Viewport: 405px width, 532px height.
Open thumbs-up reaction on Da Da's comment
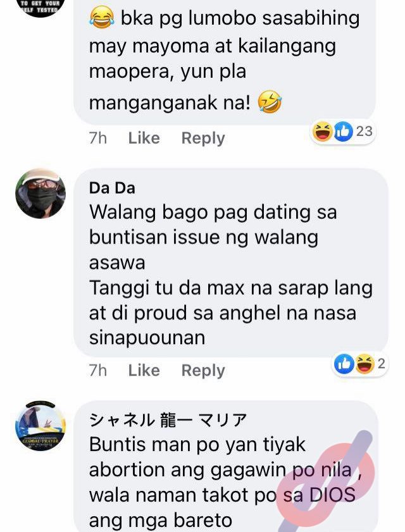(344, 364)
